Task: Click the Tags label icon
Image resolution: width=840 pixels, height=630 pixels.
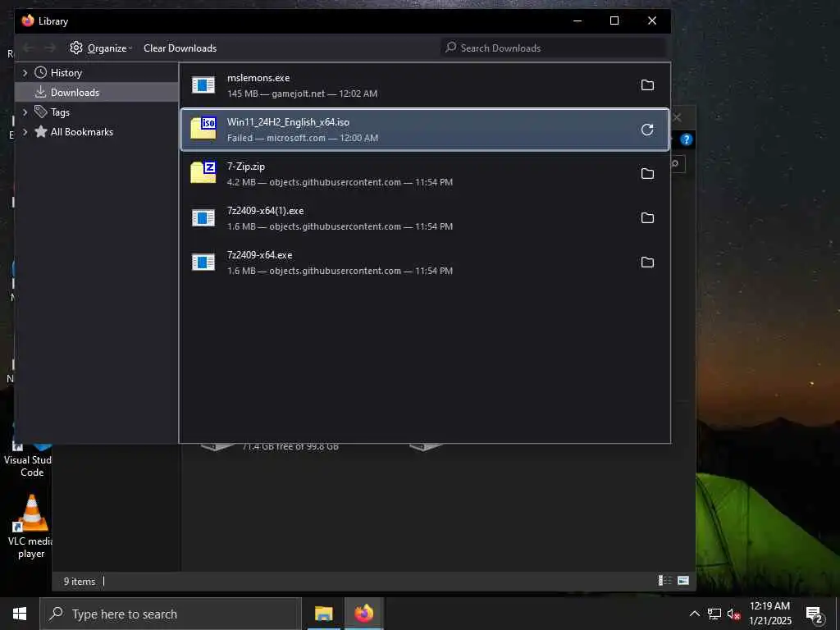Action: coord(41,112)
